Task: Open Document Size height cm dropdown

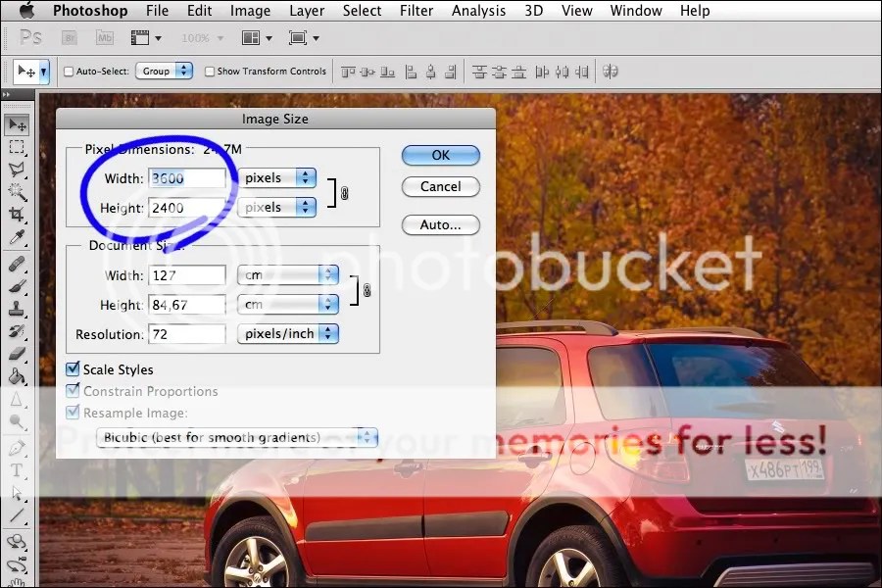Action: pyautogui.click(x=288, y=305)
